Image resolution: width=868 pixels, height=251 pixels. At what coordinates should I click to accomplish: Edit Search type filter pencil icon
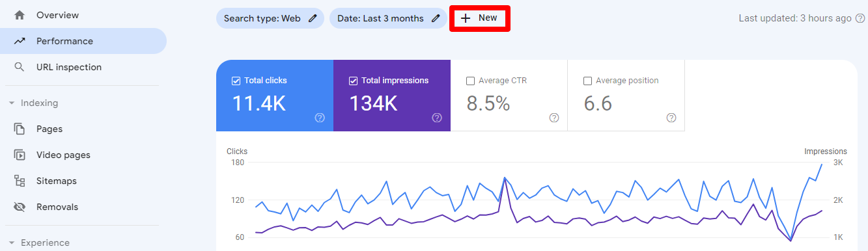coord(313,18)
